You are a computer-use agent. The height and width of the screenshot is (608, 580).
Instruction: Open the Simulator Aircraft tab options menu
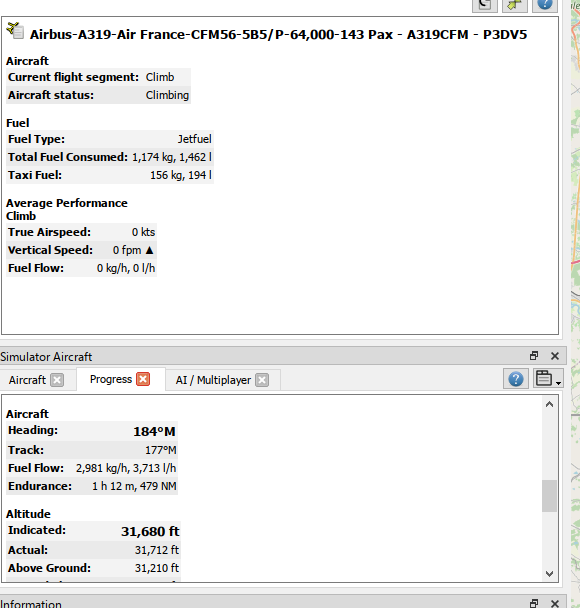click(548, 379)
